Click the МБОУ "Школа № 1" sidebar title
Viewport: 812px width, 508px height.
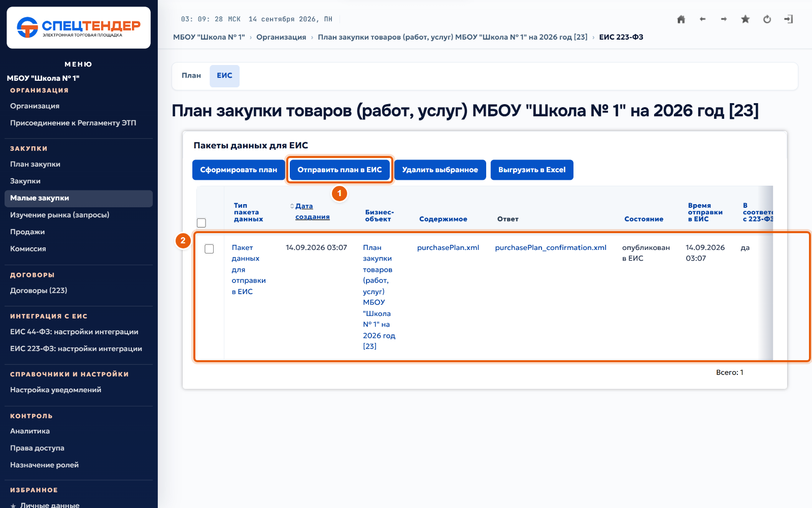[43, 78]
